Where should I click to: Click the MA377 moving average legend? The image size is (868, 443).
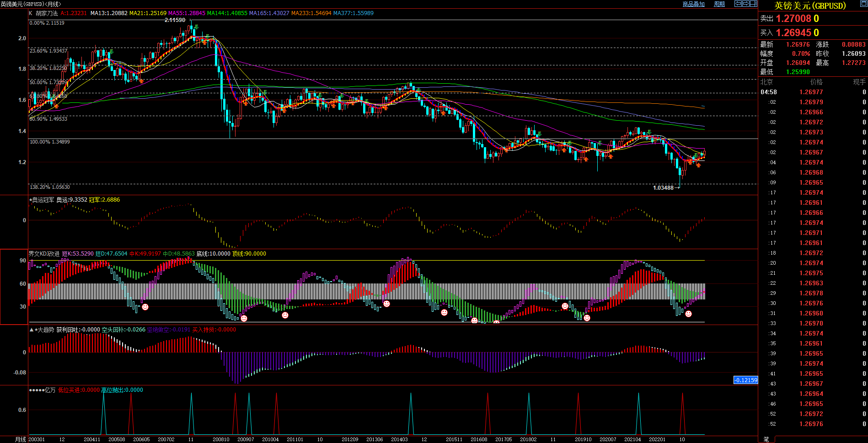click(353, 13)
